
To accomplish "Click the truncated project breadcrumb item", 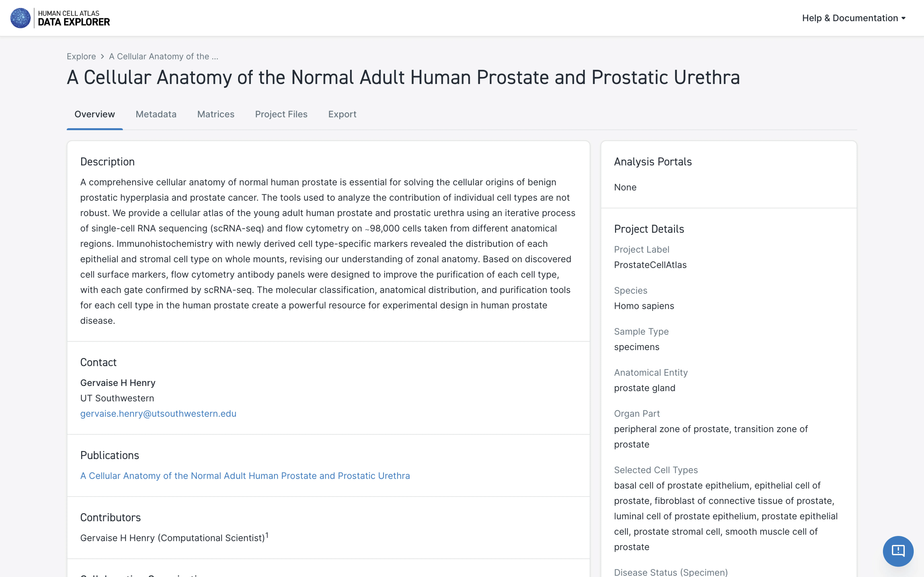I will pos(163,56).
